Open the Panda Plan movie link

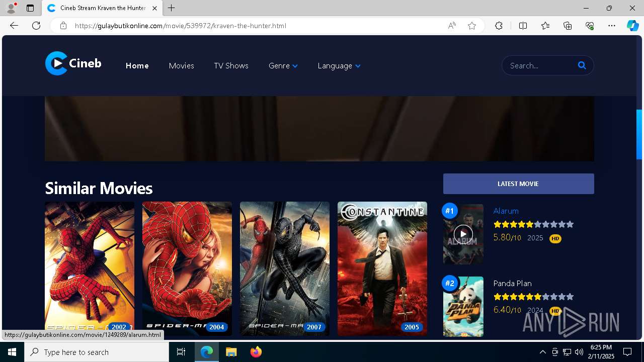[x=512, y=283]
